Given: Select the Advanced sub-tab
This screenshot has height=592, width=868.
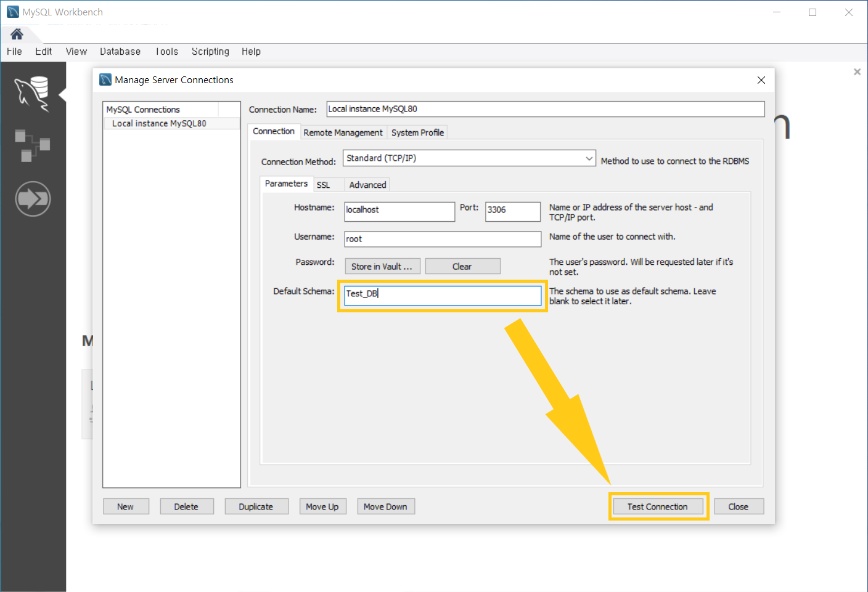Looking at the screenshot, I should click(x=367, y=185).
